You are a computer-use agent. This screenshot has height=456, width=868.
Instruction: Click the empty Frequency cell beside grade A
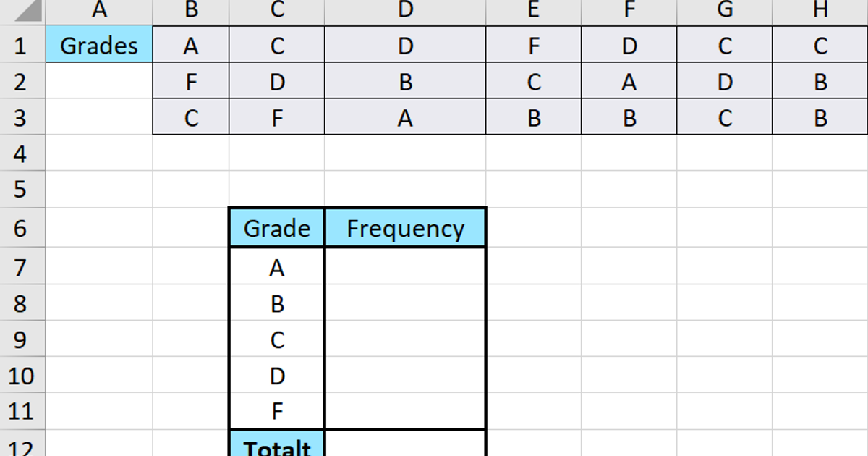tap(405, 267)
